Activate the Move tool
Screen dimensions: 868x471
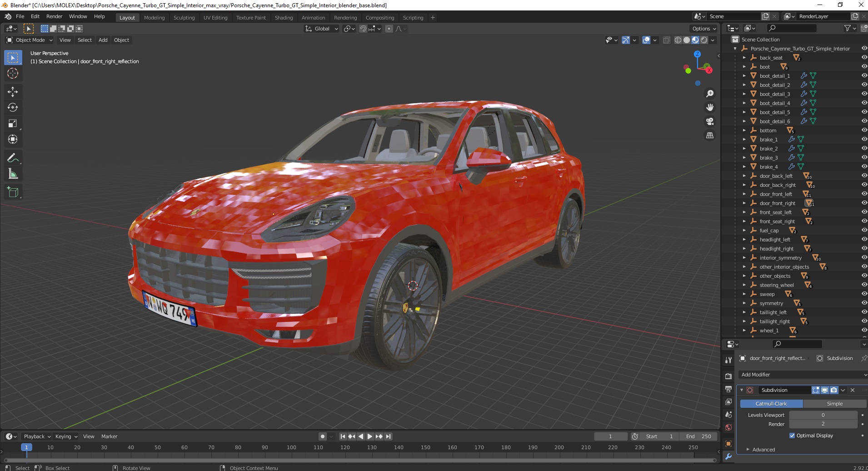pyautogui.click(x=13, y=91)
